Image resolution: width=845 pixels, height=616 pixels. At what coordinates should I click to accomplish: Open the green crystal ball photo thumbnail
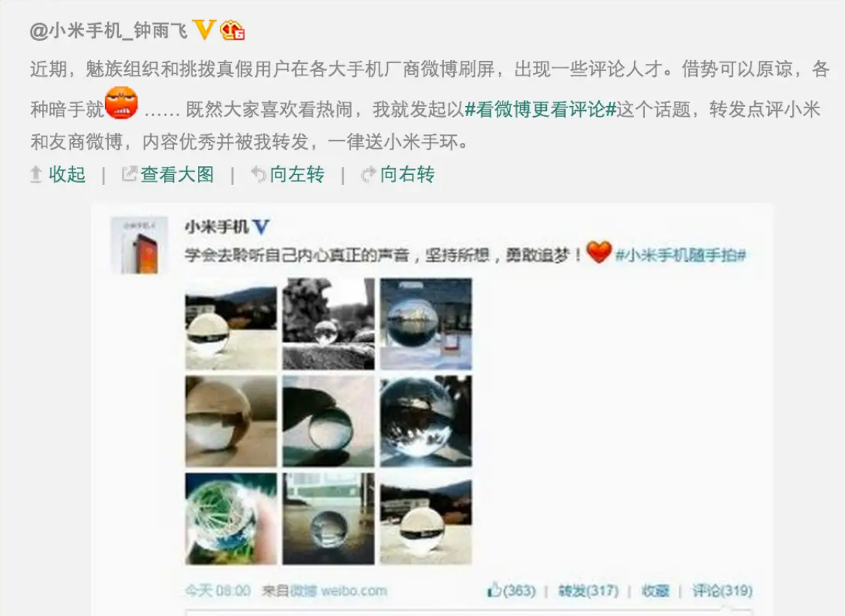click(x=231, y=519)
